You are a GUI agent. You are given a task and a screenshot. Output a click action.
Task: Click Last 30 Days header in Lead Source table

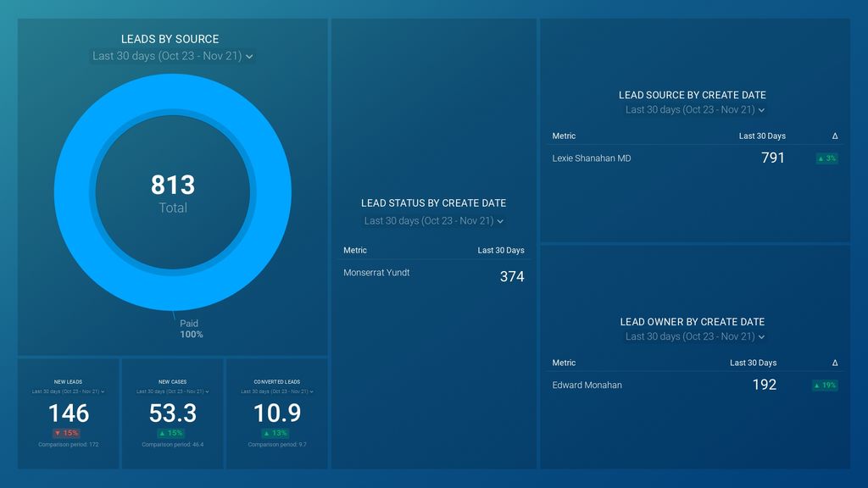762,136
